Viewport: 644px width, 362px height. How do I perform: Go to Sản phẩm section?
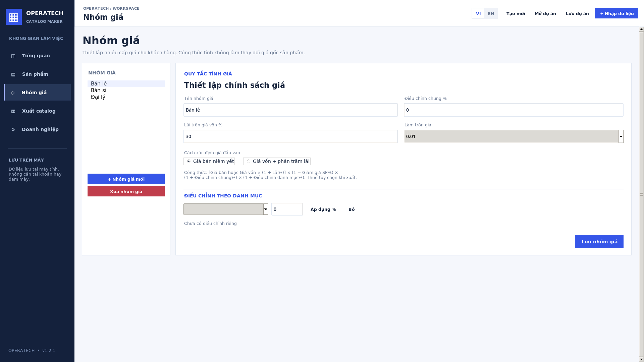37,74
